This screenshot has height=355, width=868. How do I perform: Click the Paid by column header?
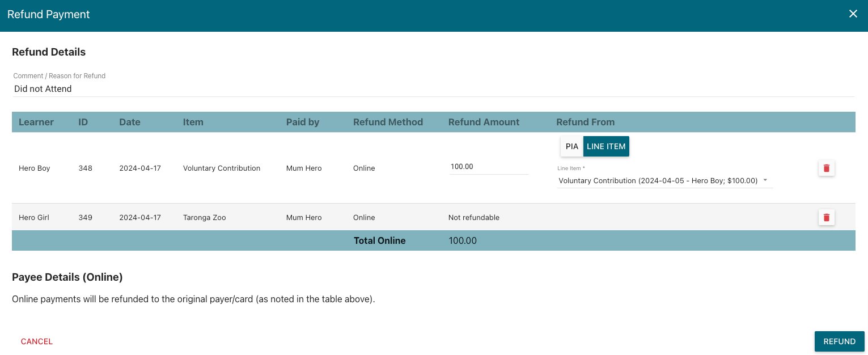[303, 122]
